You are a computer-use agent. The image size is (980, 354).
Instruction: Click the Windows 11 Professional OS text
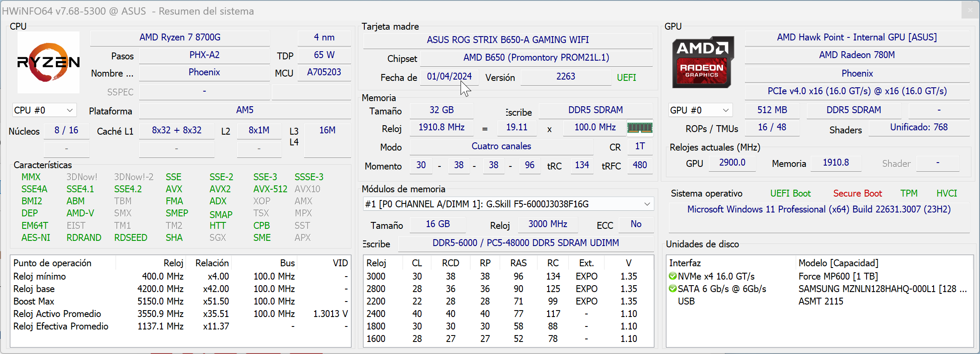pos(818,209)
